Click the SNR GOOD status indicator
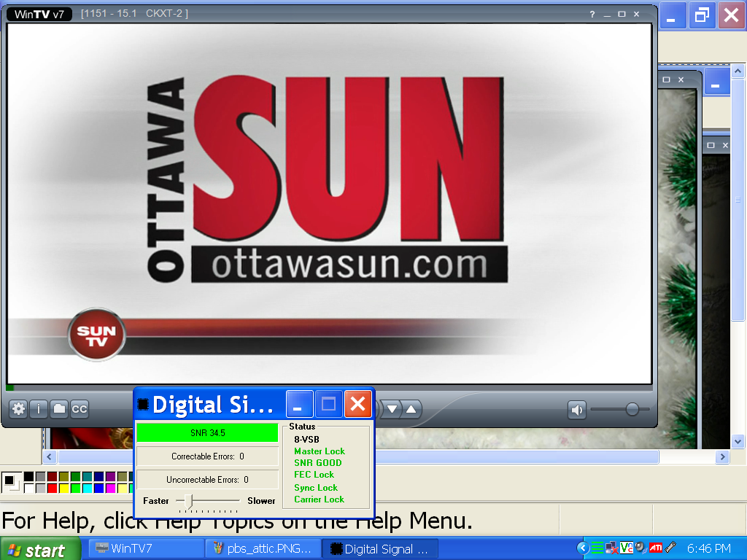This screenshot has height=560, width=747. 318,463
